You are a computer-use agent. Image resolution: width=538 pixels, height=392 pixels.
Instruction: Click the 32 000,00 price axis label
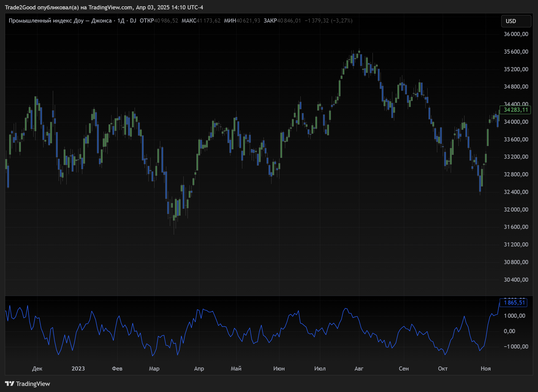click(x=516, y=210)
